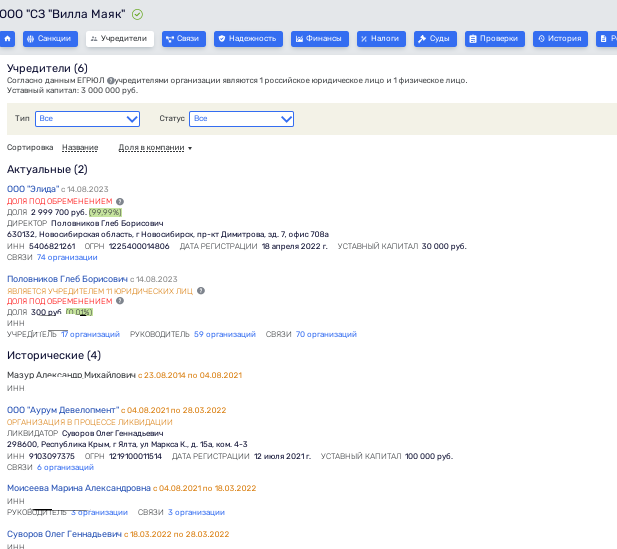This screenshot has height=549, width=617.
Task: Open the История tab
Action: [560, 39]
